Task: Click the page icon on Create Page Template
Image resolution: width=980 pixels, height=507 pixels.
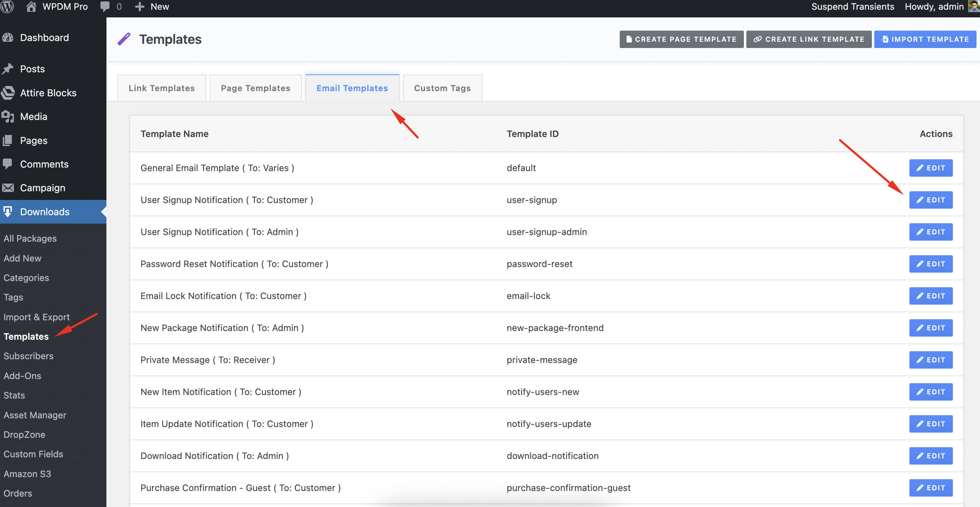Action: (629, 39)
